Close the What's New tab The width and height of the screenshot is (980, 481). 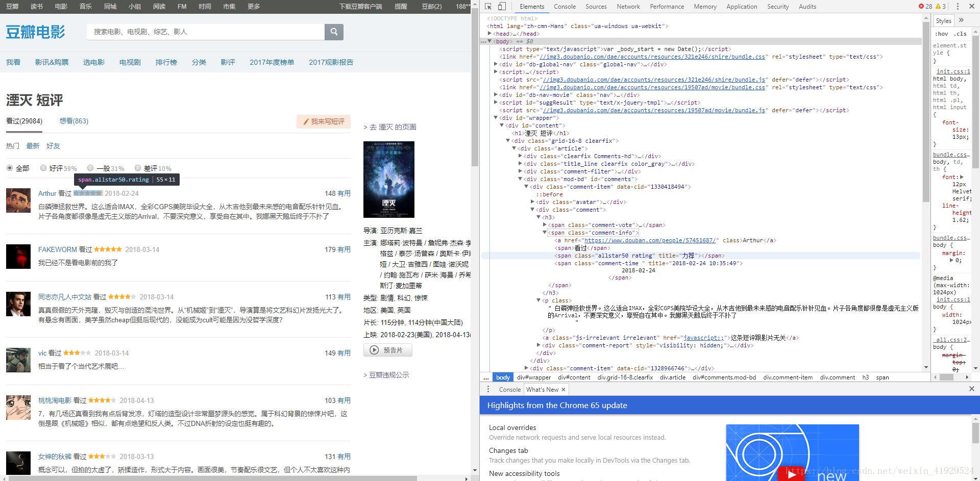point(563,390)
